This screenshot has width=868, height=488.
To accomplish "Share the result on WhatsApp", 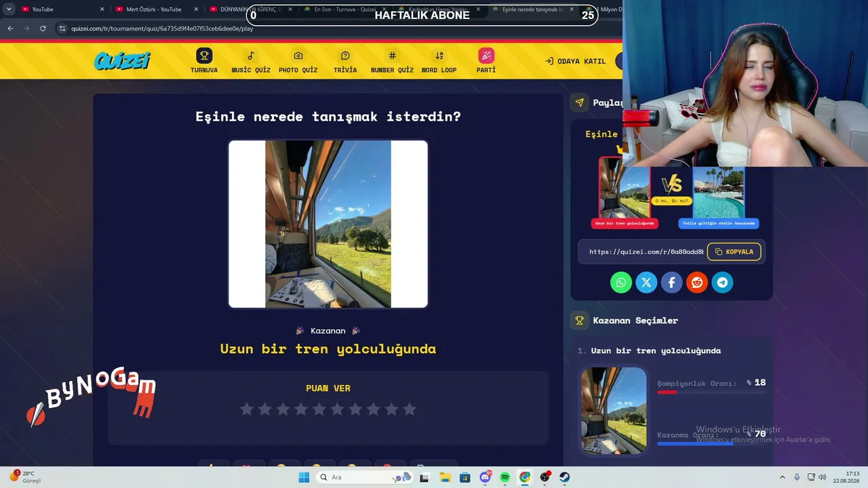I will tap(620, 282).
